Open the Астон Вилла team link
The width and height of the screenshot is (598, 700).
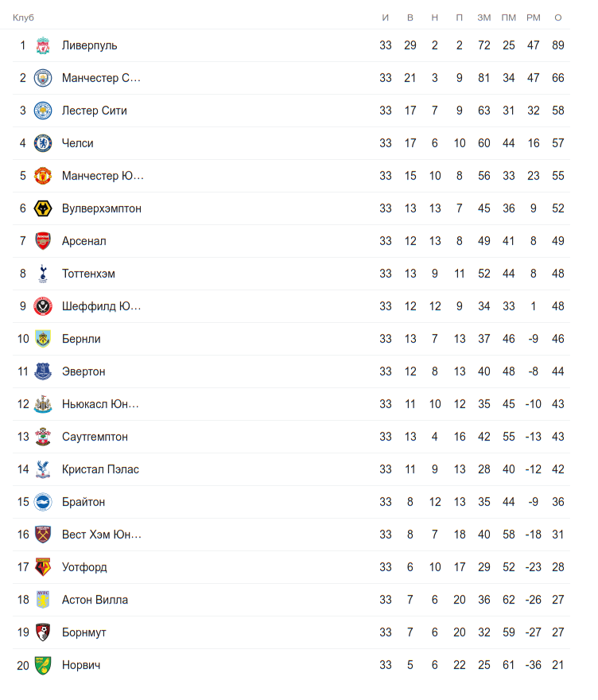coord(95,600)
